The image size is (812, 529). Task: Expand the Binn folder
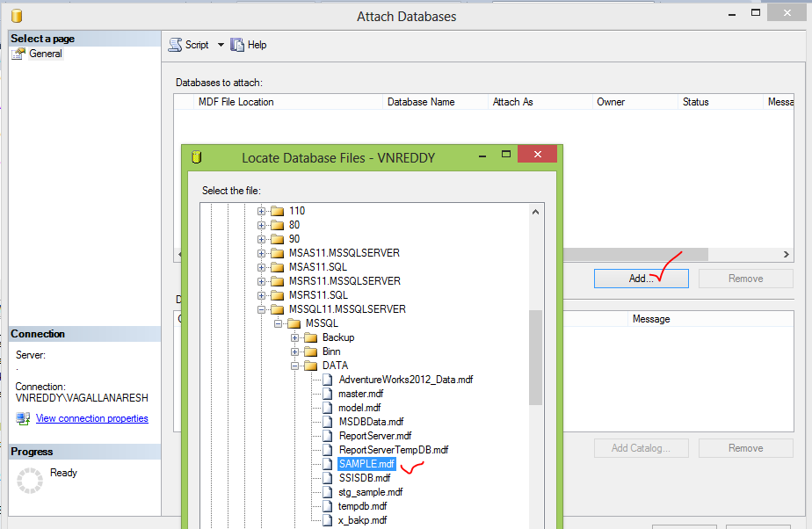point(294,352)
